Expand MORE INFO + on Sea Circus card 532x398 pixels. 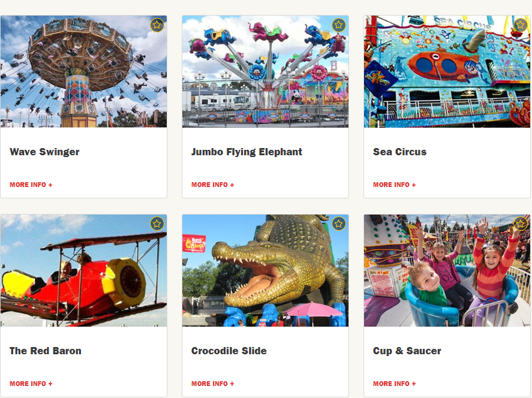[394, 185]
